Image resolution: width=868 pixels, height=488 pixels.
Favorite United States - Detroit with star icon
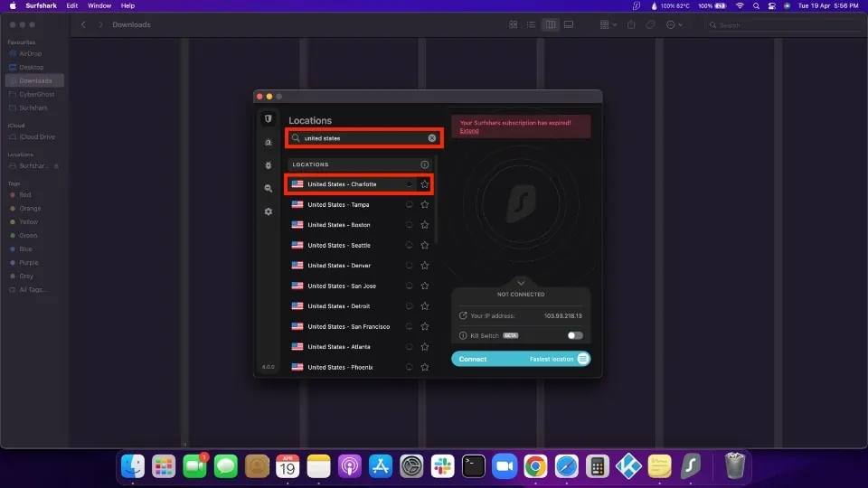tap(425, 306)
